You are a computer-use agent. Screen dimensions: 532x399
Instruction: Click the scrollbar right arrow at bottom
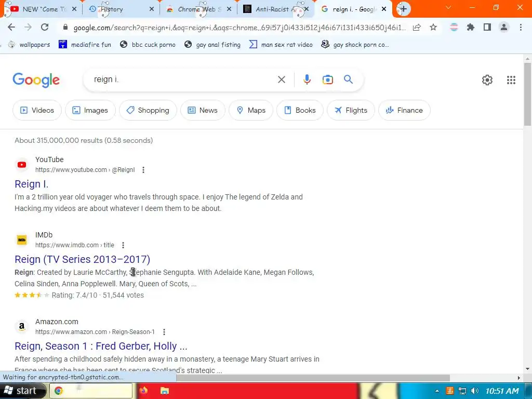click(x=519, y=378)
